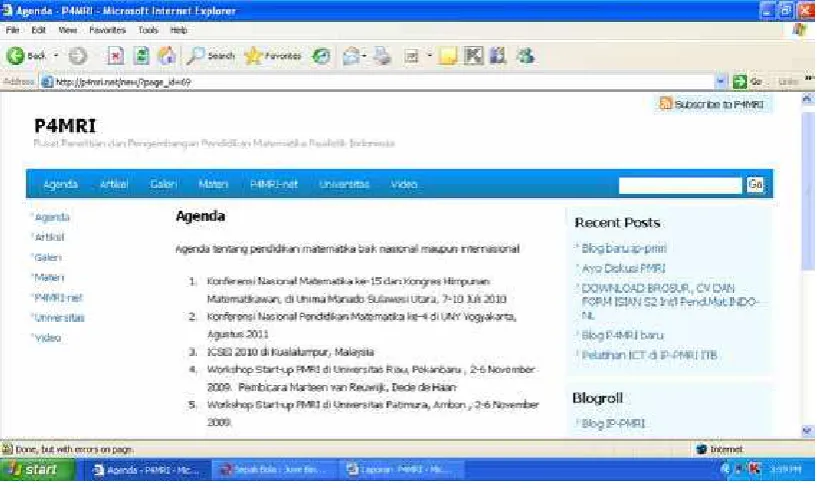Open browsing History
This screenshot has width=817, height=488.
click(321, 56)
